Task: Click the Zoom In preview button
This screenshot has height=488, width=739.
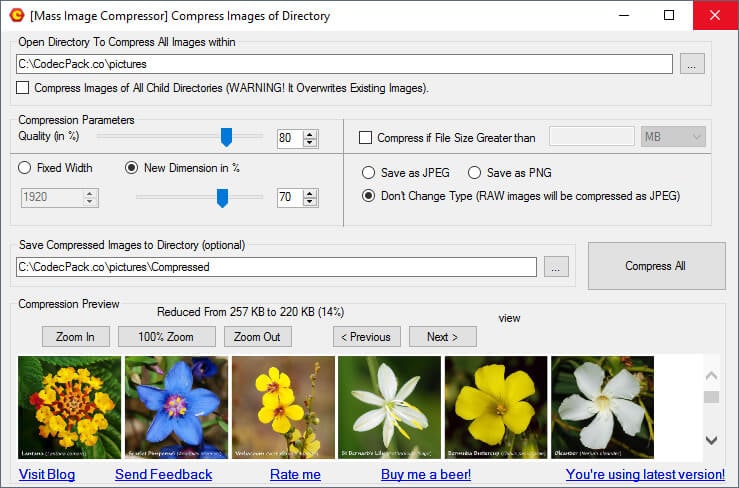Action: coord(75,337)
